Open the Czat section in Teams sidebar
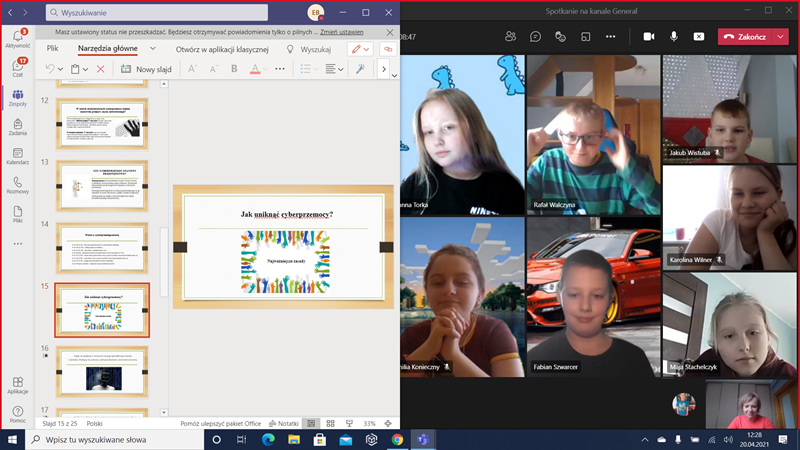Image resolution: width=800 pixels, height=450 pixels. pos(17,68)
